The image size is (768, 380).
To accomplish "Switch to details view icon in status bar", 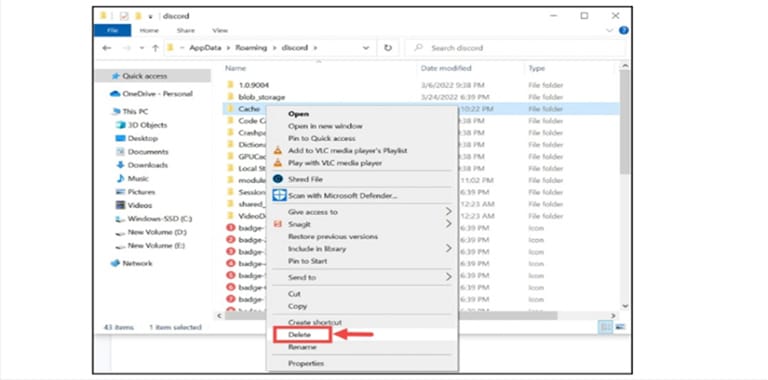I will click(606, 327).
